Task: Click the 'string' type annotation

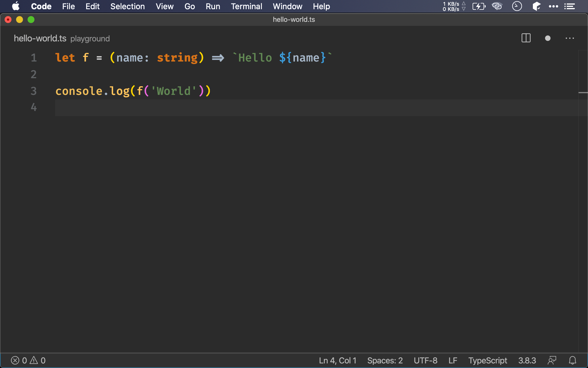Action: pos(177,58)
